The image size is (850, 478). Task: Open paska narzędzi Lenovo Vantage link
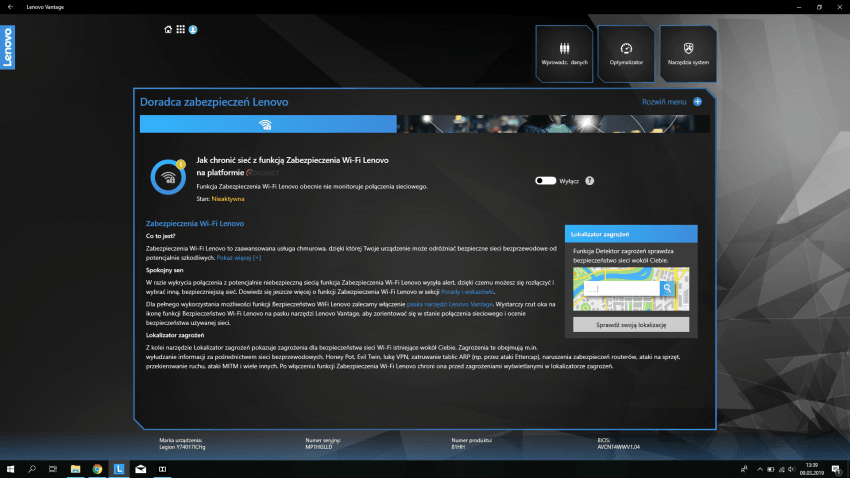450,305
